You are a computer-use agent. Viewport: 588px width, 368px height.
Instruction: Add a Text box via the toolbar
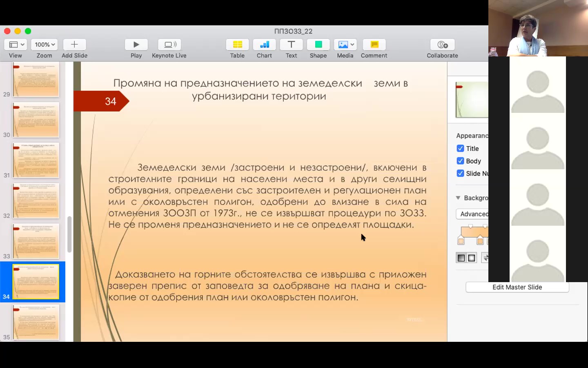(291, 45)
